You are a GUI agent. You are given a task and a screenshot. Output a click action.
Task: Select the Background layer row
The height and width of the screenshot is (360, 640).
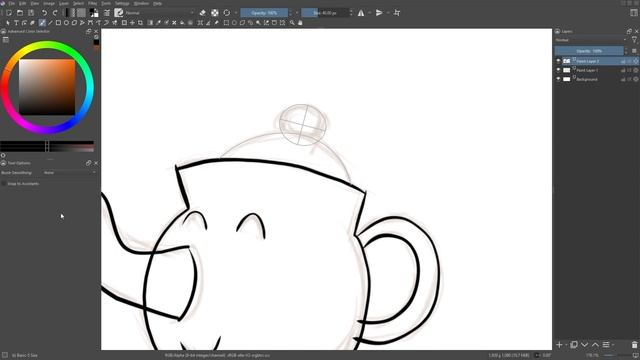[x=597, y=79]
